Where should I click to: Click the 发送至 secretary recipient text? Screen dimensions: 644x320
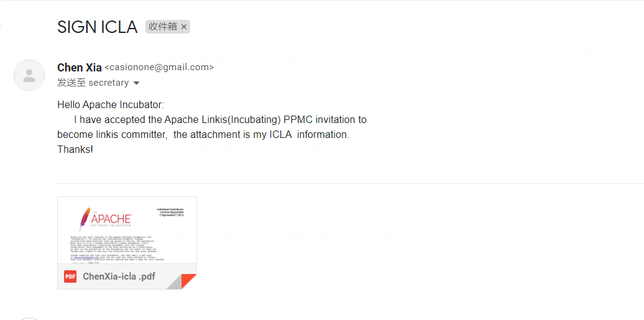[93, 83]
